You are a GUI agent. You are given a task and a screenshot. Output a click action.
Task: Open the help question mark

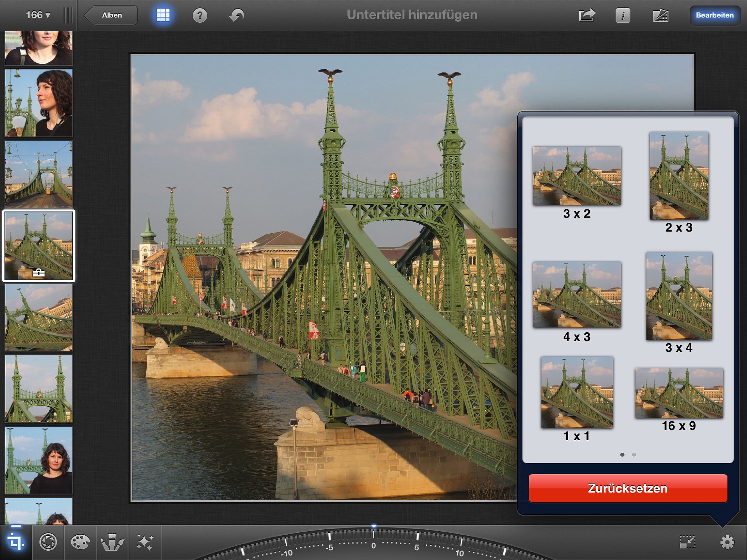tap(200, 15)
